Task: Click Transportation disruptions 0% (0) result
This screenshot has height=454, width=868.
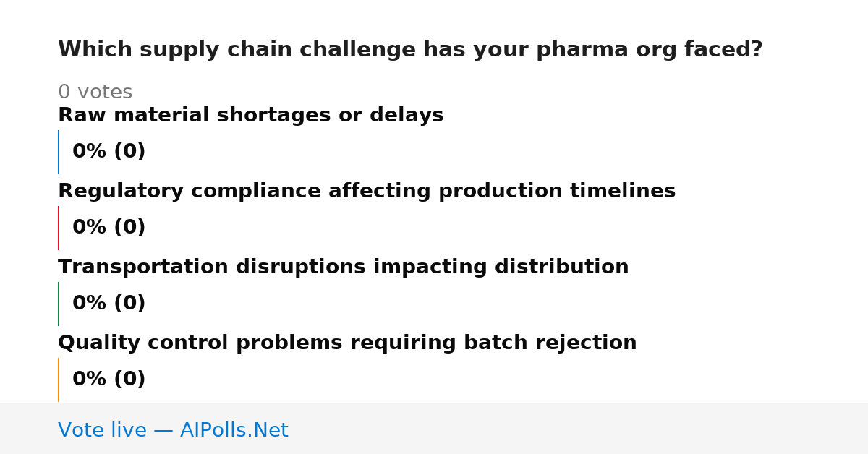Action: 109,304
